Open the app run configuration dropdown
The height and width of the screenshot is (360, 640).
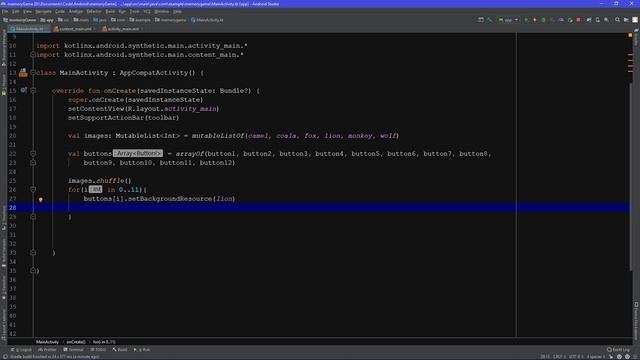click(508, 20)
